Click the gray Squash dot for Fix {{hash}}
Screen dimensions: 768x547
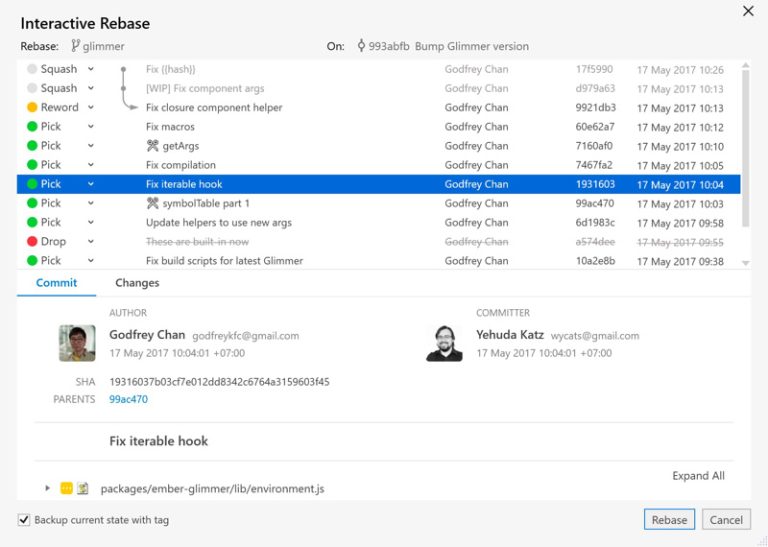click(32, 70)
